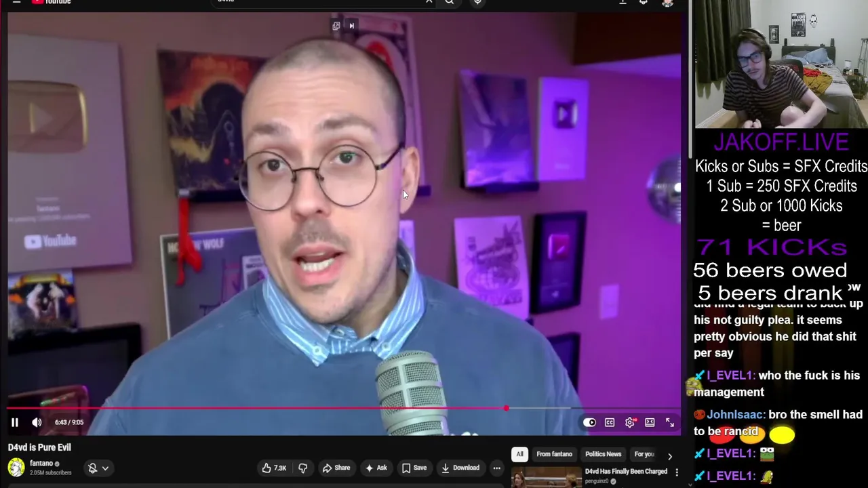Dislike the video with thumbs down
The width and height of the screenshot is (868, 488).
[303, 468]
